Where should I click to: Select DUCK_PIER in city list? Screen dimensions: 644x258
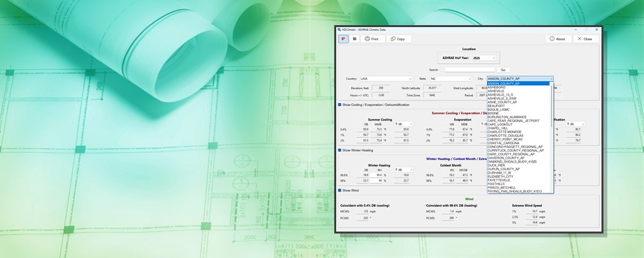coord(518,165)
